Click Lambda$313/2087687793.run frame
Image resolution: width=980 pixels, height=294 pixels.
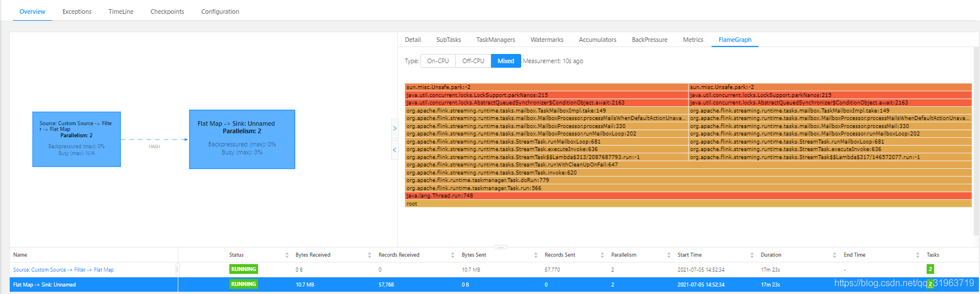546,157
